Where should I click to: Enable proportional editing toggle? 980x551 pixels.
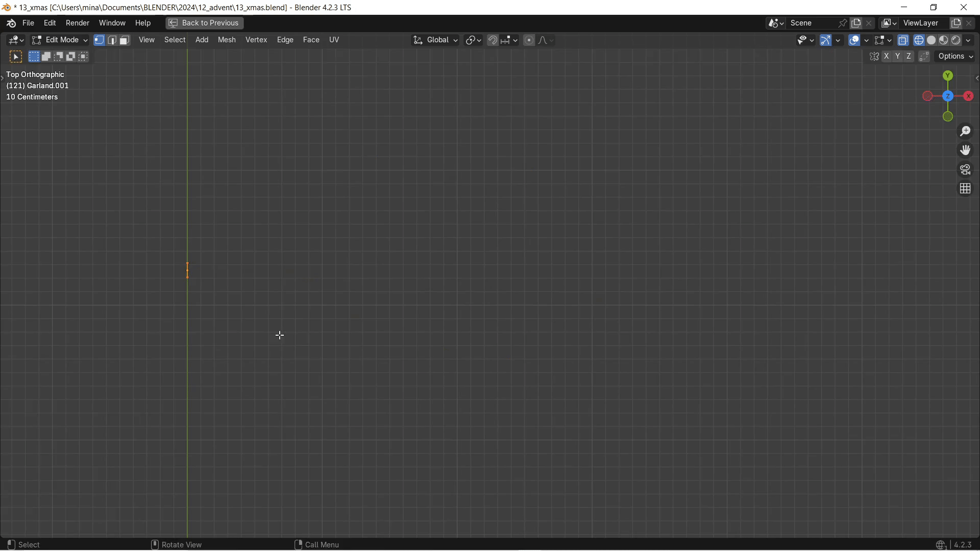click(529, 40)
